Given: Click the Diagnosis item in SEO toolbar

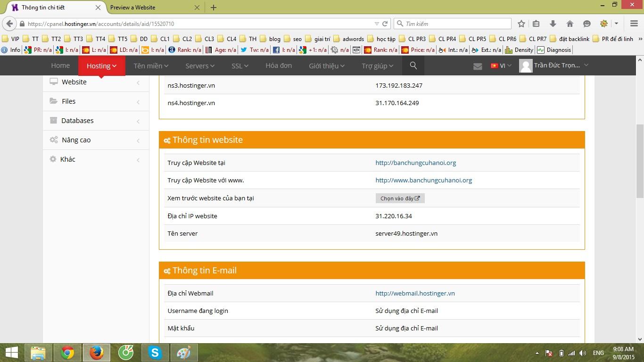Looking at the screenshot, I should tap(554, 50).
